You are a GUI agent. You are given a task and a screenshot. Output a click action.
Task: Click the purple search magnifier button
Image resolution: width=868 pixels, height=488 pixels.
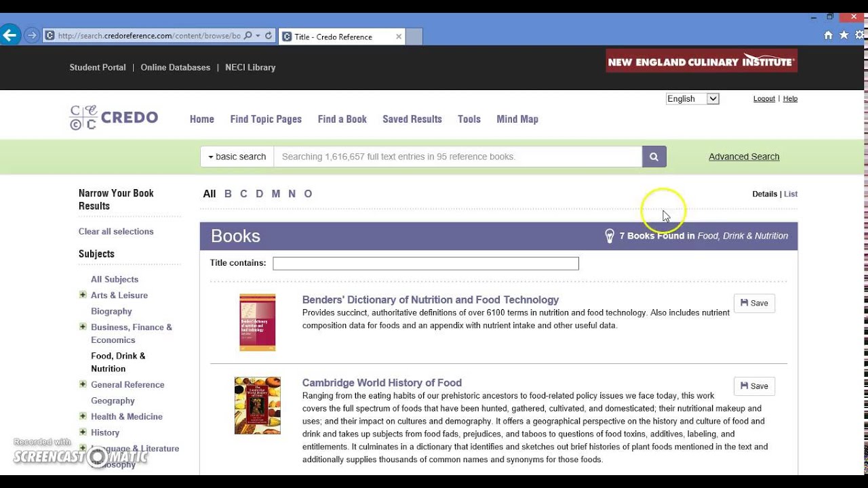click(654, 157)
